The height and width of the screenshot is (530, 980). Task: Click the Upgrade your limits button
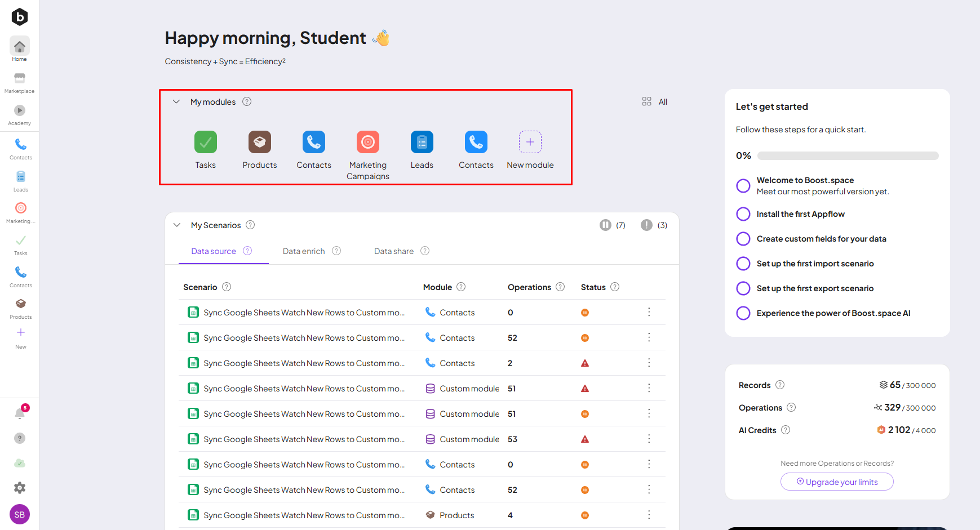click(837, 482)
